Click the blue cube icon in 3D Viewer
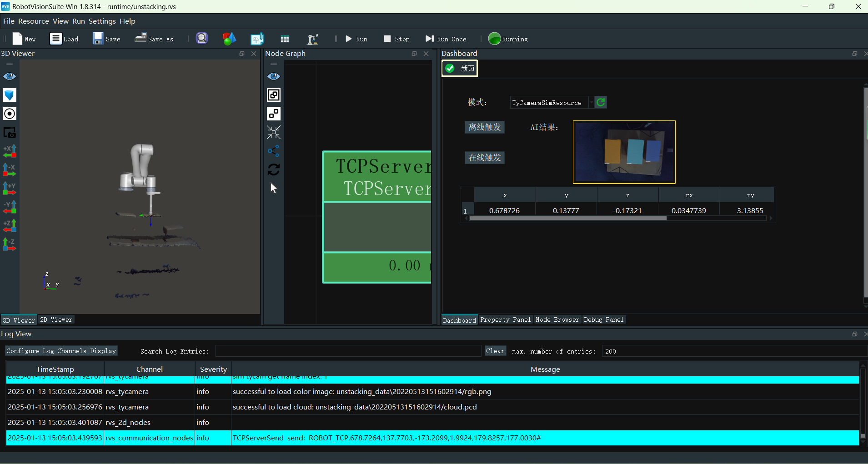 (10, 95)
